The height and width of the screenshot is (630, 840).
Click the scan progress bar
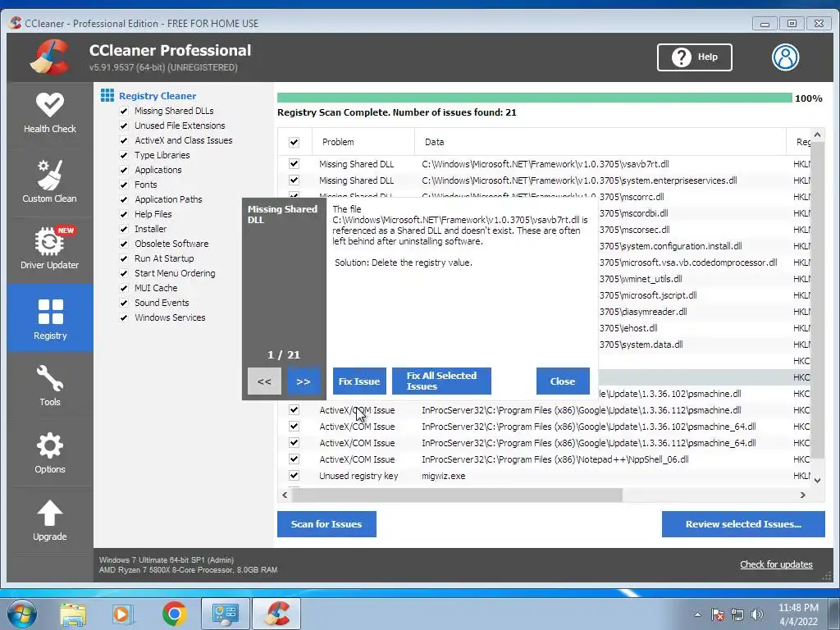point(534,98)
